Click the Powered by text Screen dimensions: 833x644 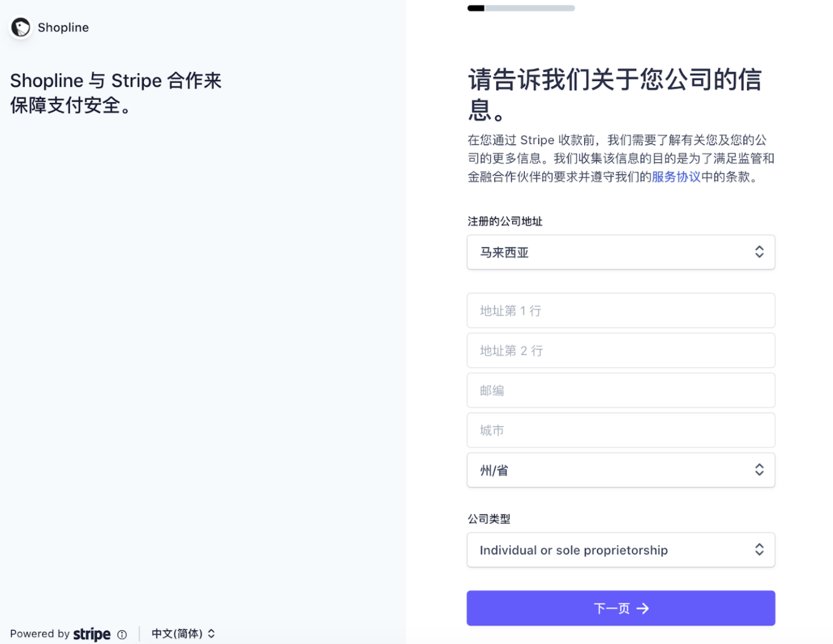39,634
